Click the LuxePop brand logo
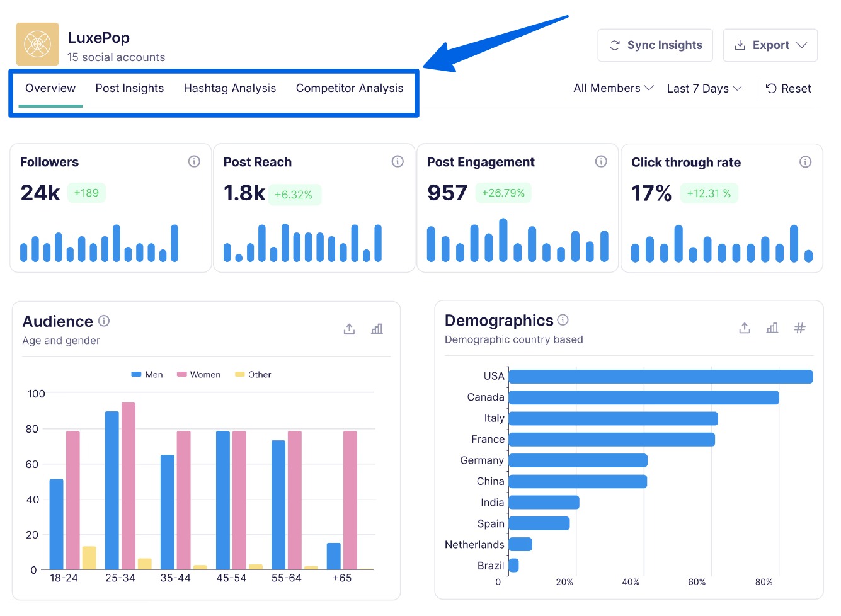This screenshot has height=616, width=841. (x=37, y=44)
